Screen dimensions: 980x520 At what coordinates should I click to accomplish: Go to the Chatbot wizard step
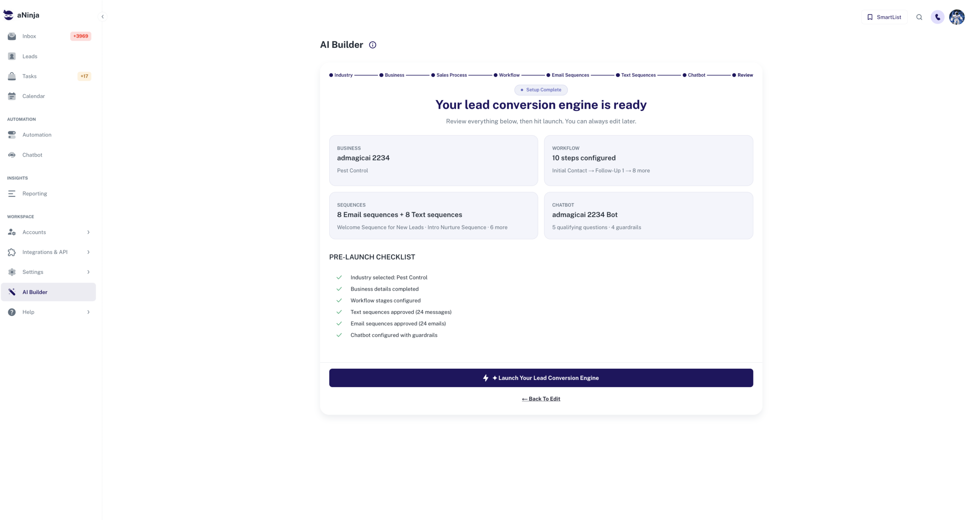[694, 75]
